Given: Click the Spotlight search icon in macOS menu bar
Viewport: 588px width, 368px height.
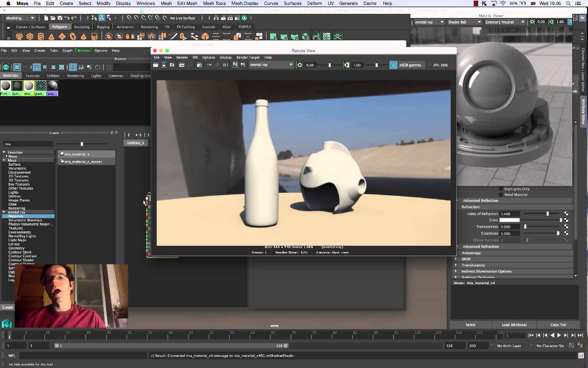Looking at the screenshot, I should click(x=569, y=4).
